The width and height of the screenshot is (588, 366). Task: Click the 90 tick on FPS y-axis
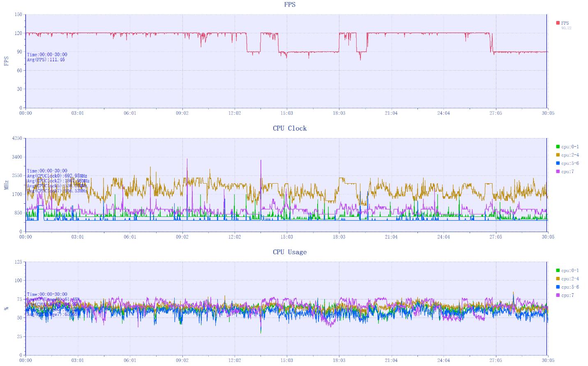[x=19, y=52]
